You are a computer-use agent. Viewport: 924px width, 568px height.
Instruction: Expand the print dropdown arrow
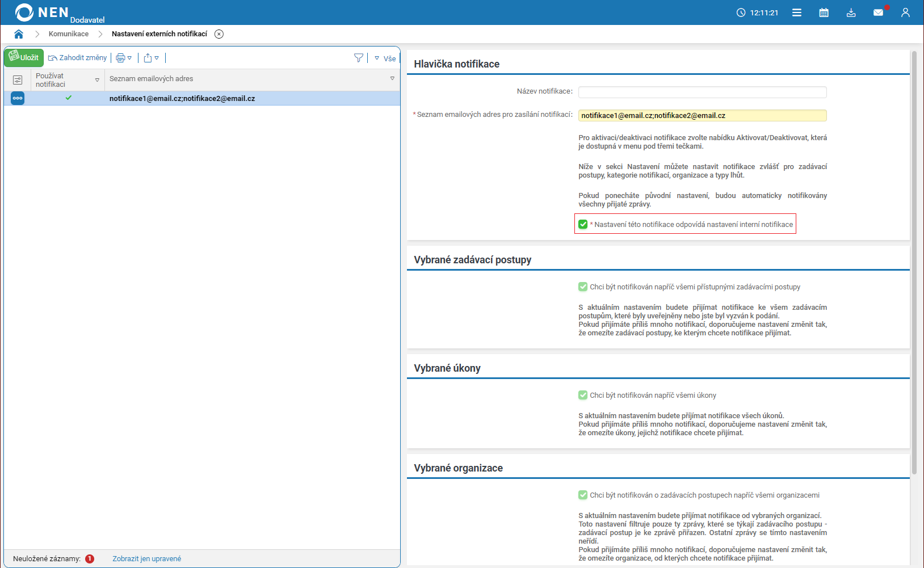point(129,58)
